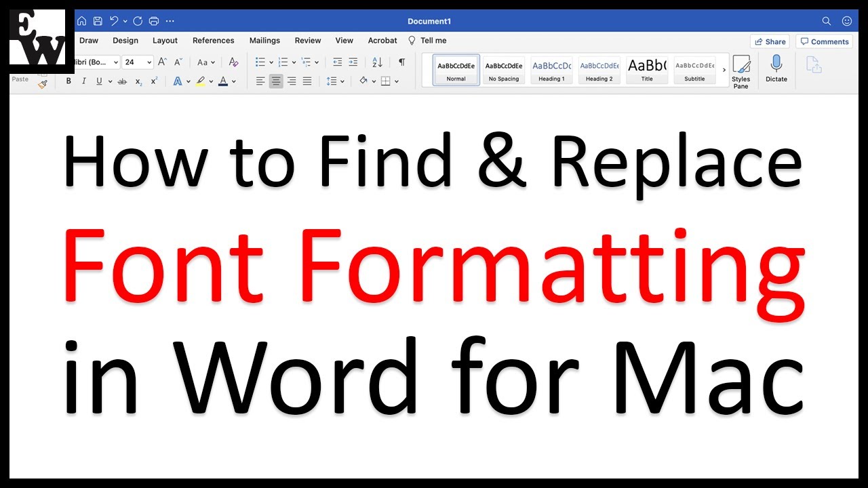Apply the Heading 1 style
The width and height of the screenshot is (868, 488).
tap(551, 70)
